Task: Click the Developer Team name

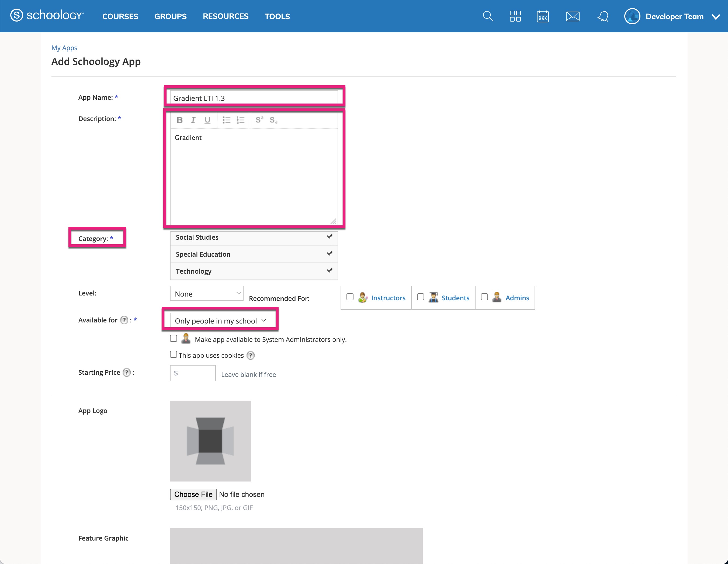Action: [674, 16]
